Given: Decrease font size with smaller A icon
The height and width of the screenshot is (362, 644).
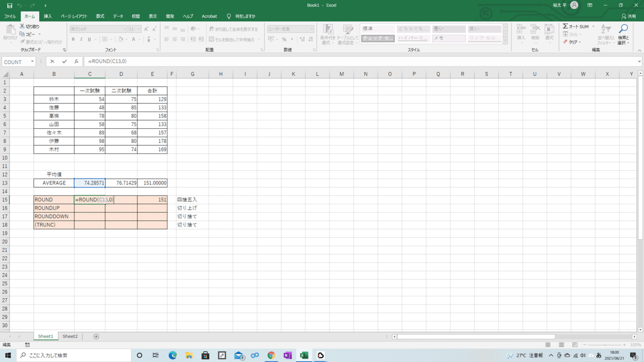Looking at the screenshot, I should pos(153,29).
